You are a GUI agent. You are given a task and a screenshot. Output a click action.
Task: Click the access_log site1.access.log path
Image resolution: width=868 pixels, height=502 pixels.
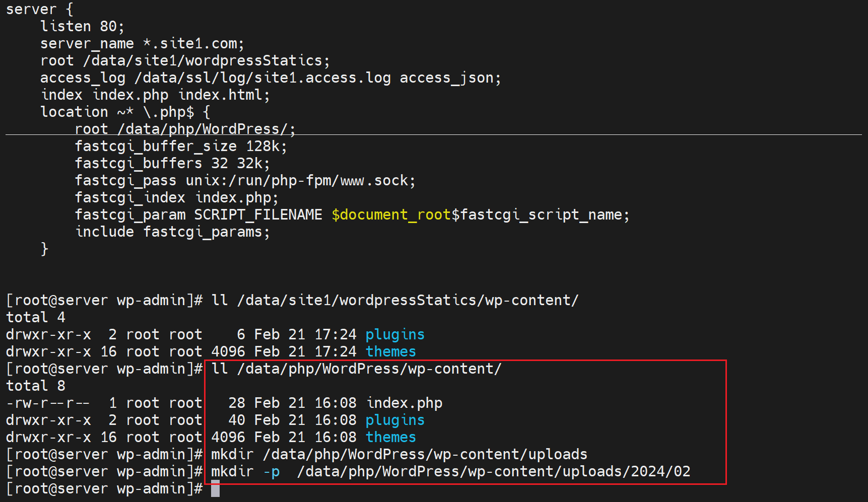[262, 78]
